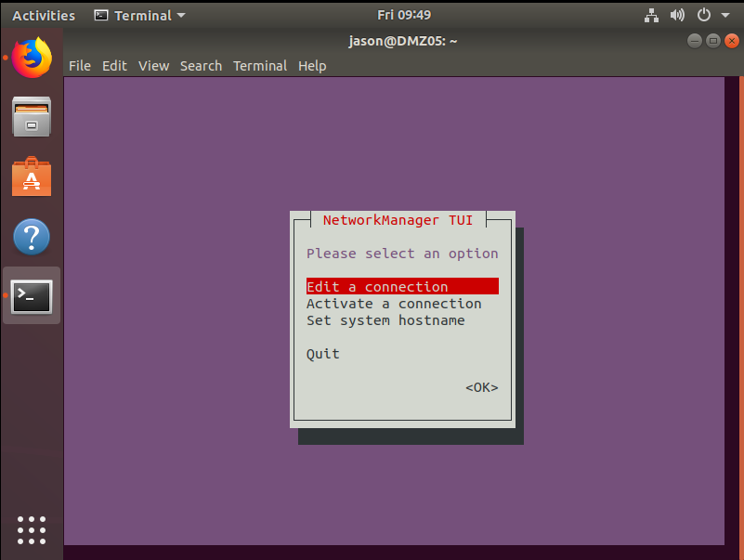
Task: Click the Terminal dock icon
Action: 32,296
